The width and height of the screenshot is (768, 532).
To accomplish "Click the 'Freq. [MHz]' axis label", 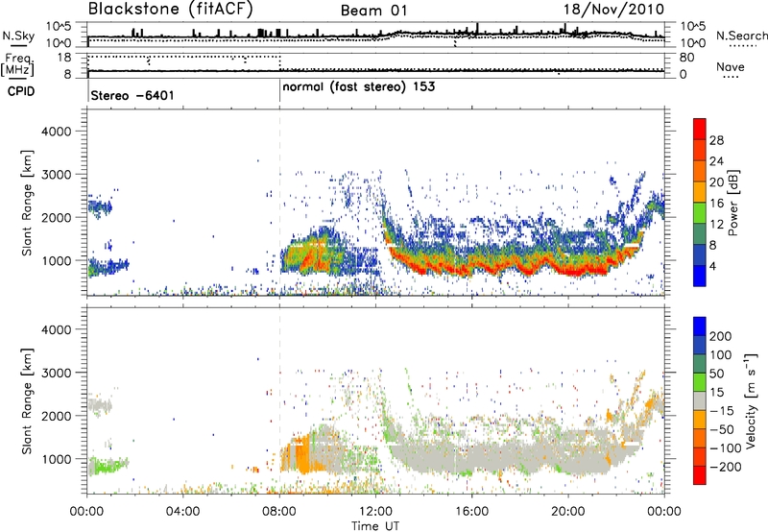I will (x=17, y=64).
